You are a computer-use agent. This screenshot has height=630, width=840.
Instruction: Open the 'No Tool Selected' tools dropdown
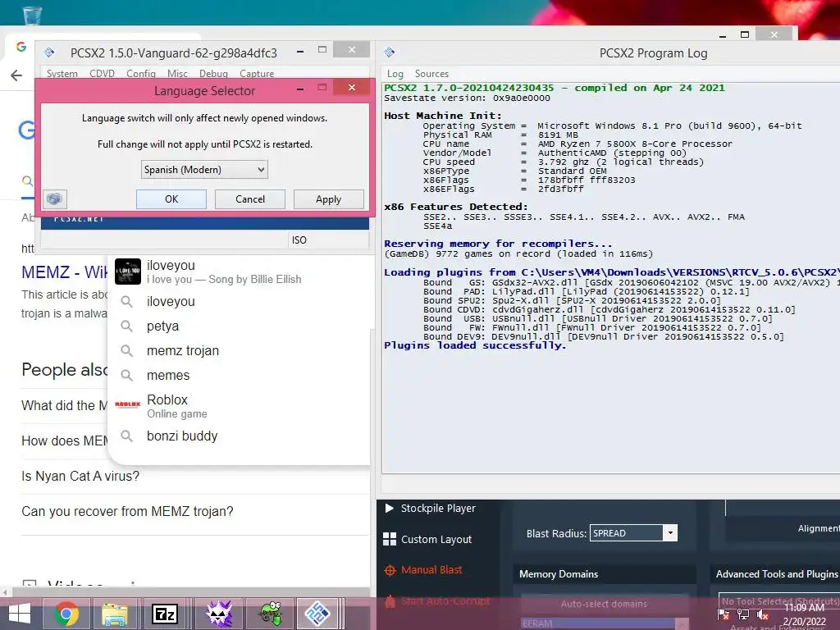(779, 601)
